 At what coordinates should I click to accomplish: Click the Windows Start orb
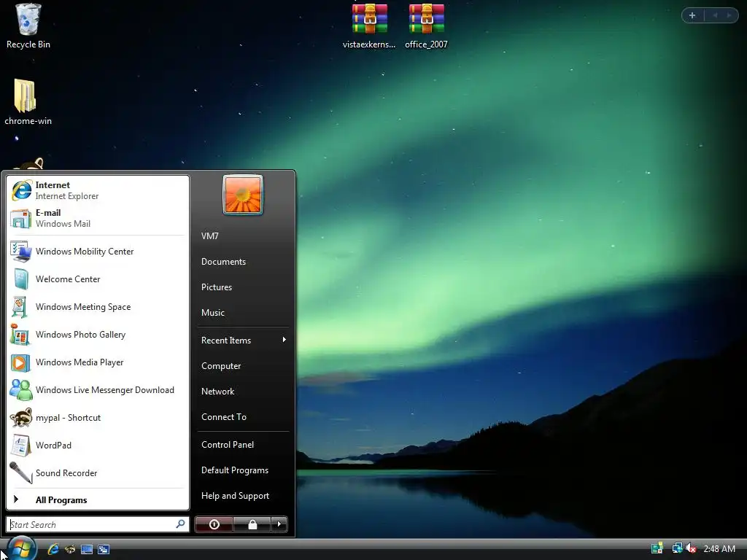(21, 548)
